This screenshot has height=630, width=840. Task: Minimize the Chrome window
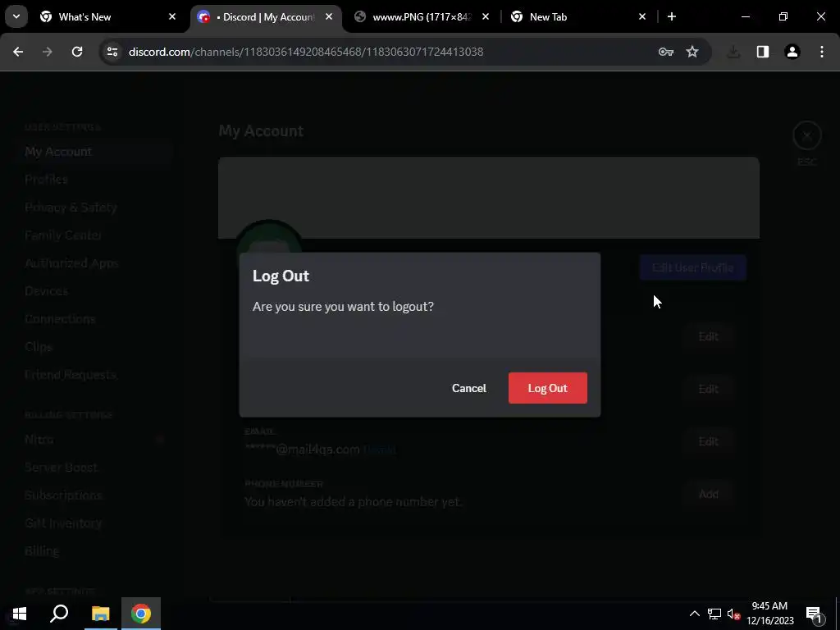(745, 16)
